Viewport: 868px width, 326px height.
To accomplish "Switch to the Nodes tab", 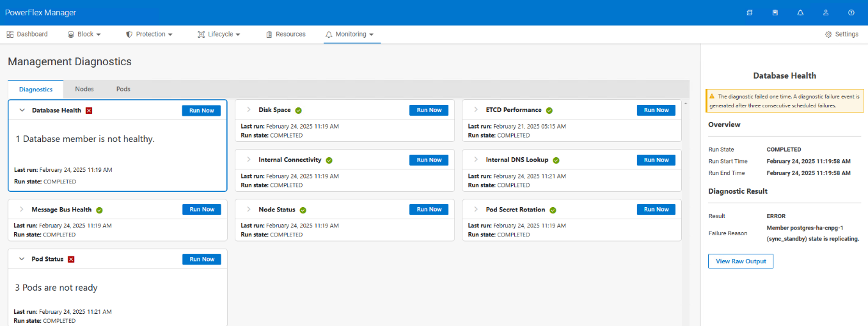I will coord(84,89).
